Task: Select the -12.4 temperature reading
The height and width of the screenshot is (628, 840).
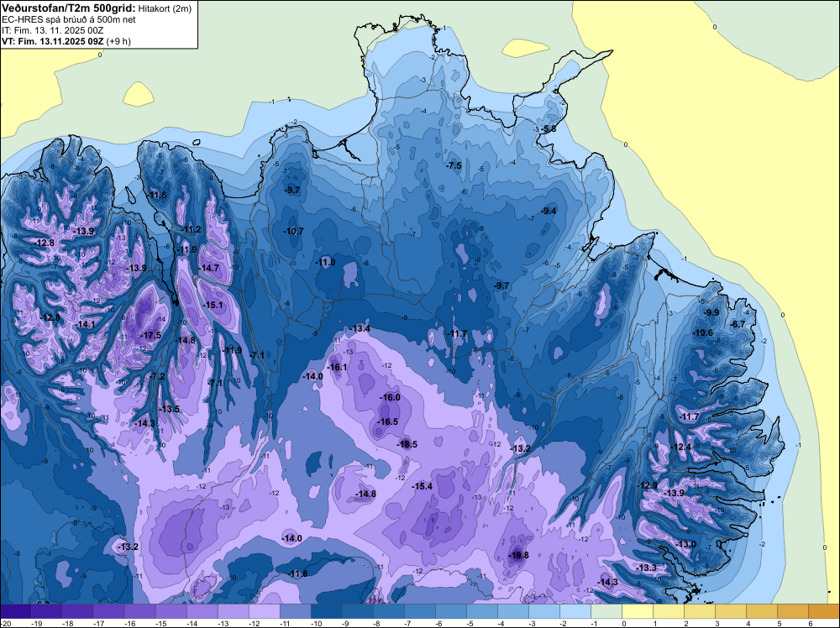Action: [681, 447]
